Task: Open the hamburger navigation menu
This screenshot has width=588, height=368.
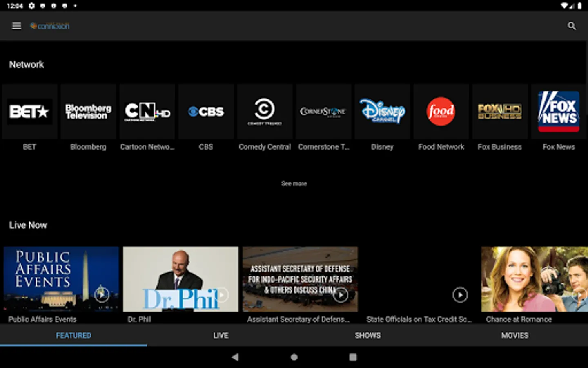Action: click(17, 26)
